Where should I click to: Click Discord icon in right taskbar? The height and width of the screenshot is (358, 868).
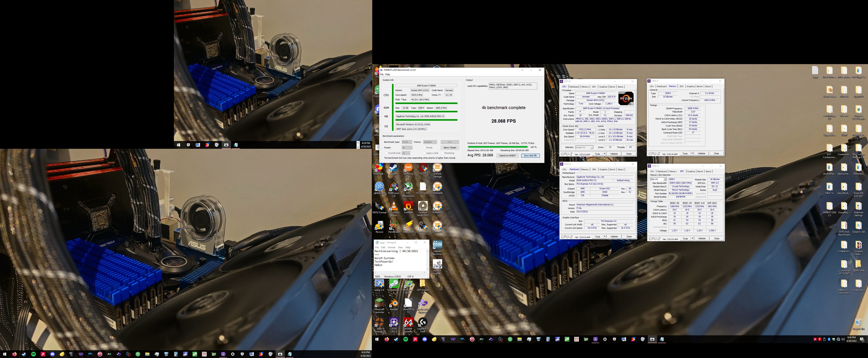(x=425, y=339)
